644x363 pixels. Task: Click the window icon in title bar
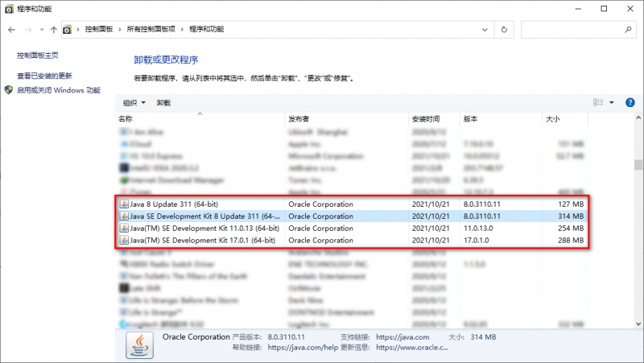9,9
